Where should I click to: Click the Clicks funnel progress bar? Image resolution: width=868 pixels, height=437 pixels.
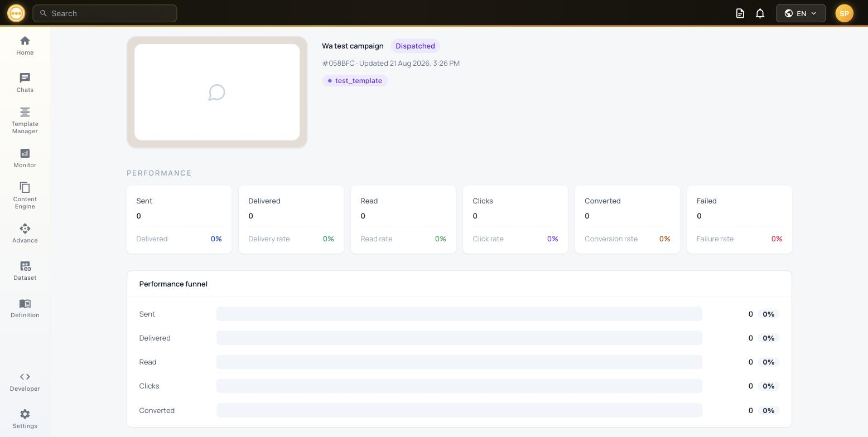459,386
